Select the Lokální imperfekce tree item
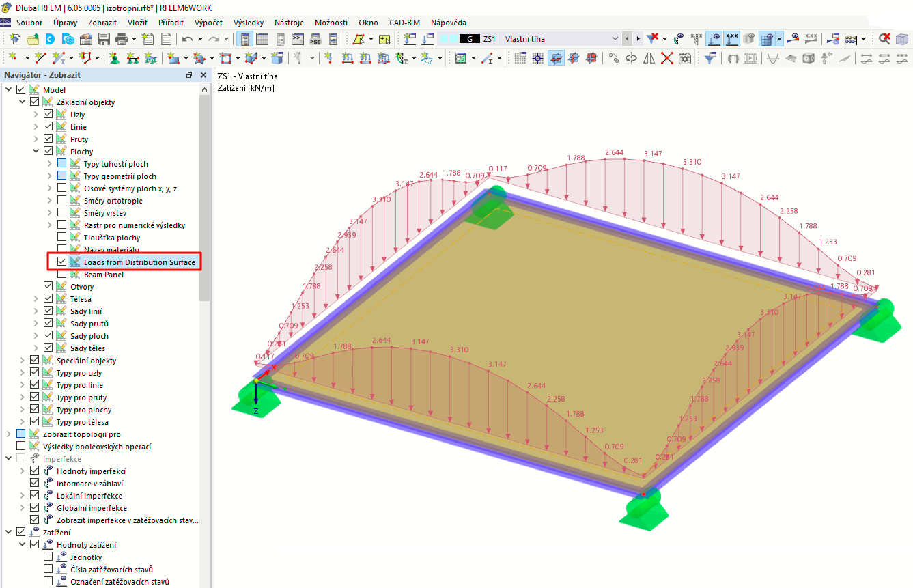Image resolution: width=913 pixels, height=588 pixels. [x=89, y=495]
